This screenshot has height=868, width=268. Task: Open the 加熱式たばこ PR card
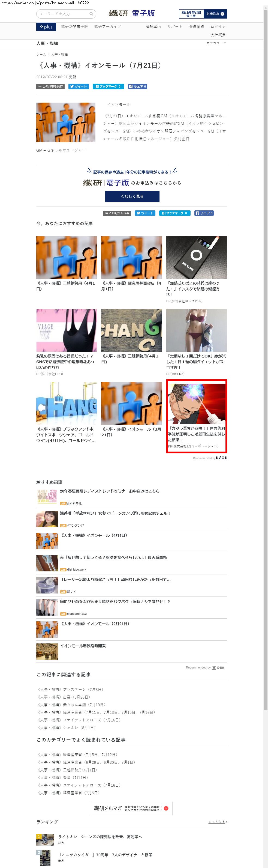(197, 270)
